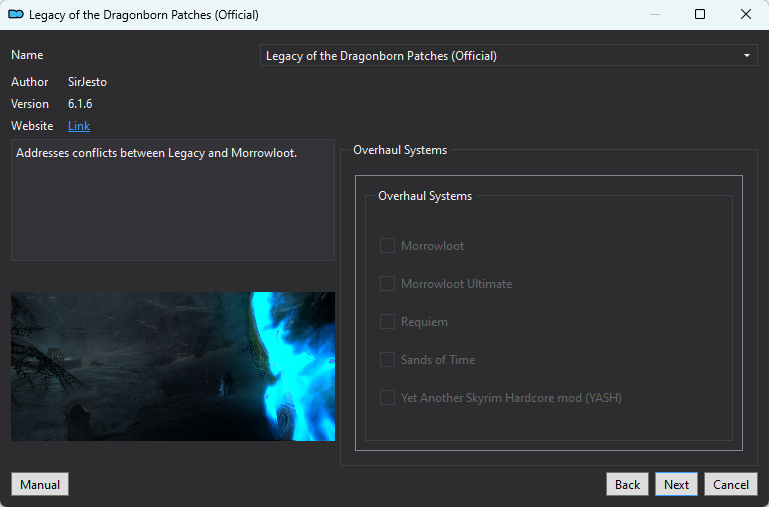The image size is (769, 507).
Task: Click the Mod Organizer icon in title bar
Action: 16,15
